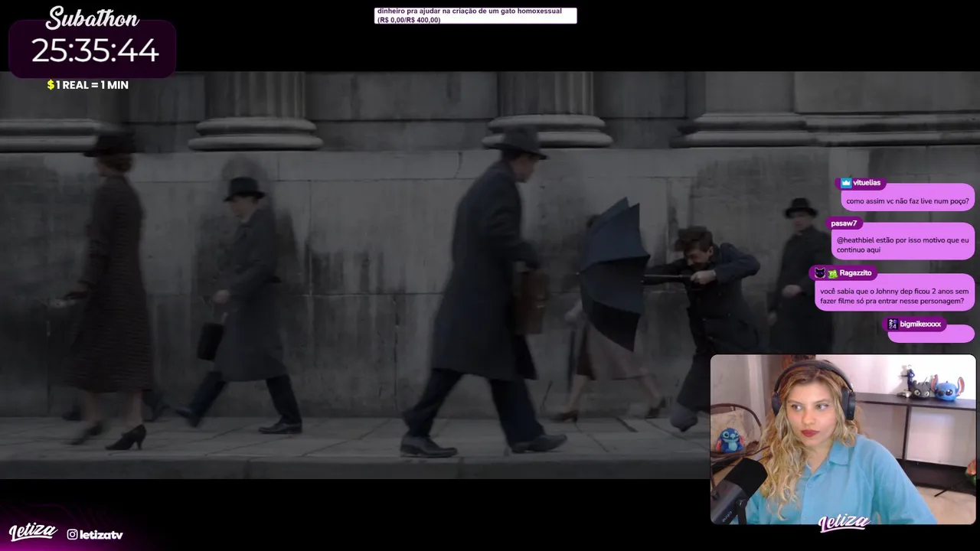The image size is (980, 551).
Task: Click the vituelias username in chat
Action: [867, 183]
